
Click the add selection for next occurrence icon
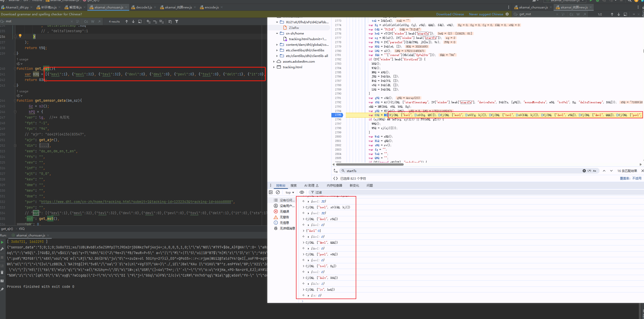148,21
